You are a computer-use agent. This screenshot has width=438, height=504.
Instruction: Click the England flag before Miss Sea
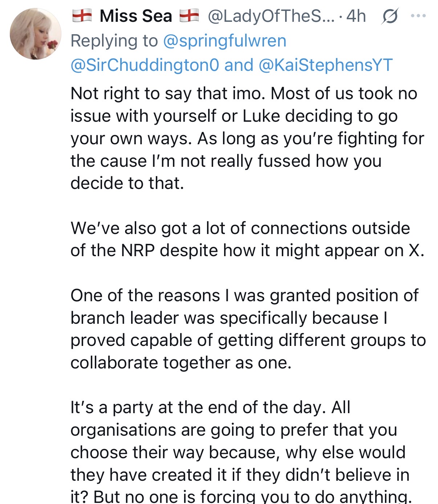(x=82, y=16)
